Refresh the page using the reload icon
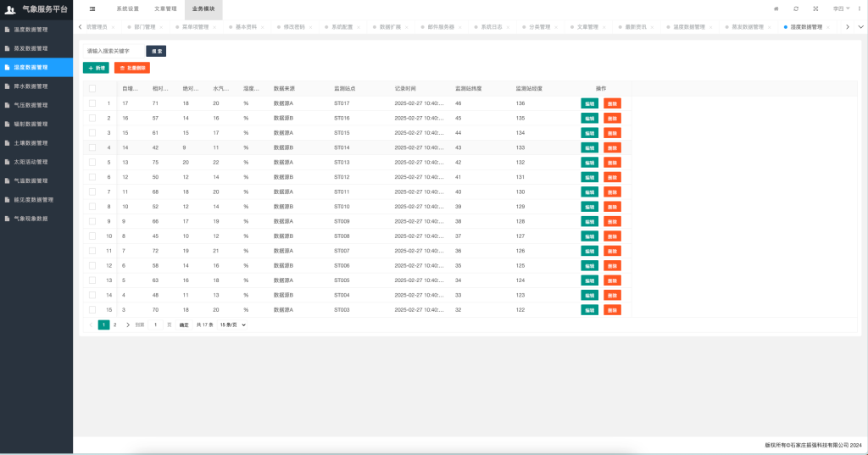The width and height of the screenshot is (868, 455). (x=796, y=8)
